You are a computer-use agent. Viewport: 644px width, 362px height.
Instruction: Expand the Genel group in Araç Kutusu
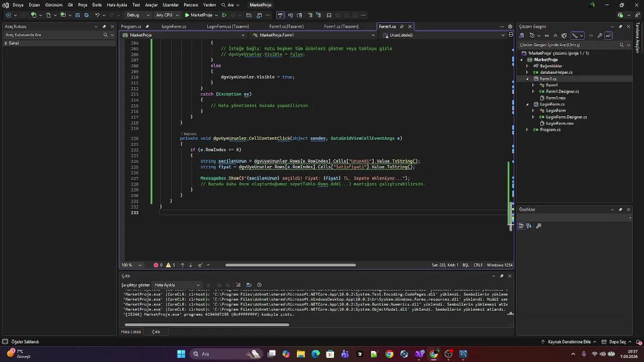pos(6,43)
